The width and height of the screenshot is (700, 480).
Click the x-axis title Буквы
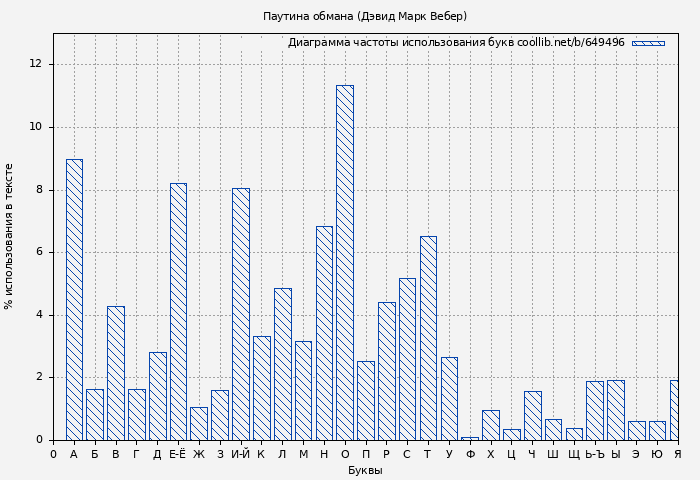pyautogui.click(x=365, y=470)
